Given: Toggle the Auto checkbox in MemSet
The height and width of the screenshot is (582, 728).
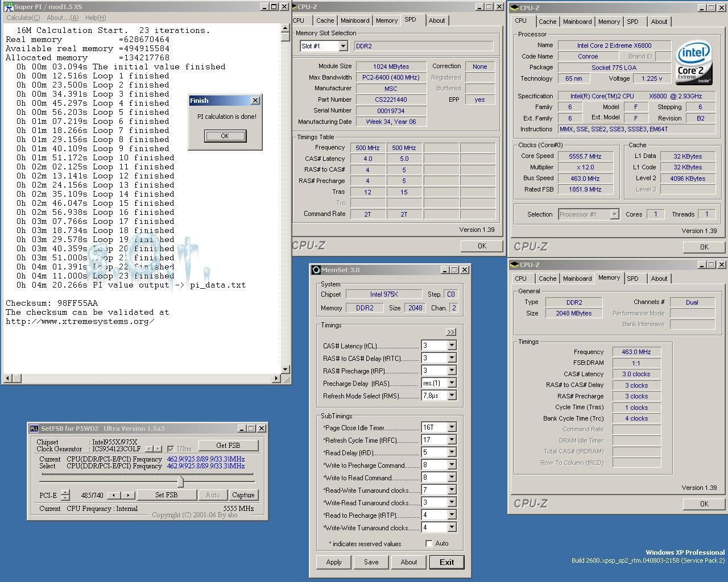Looking at the screenshot, I should 429,544.
